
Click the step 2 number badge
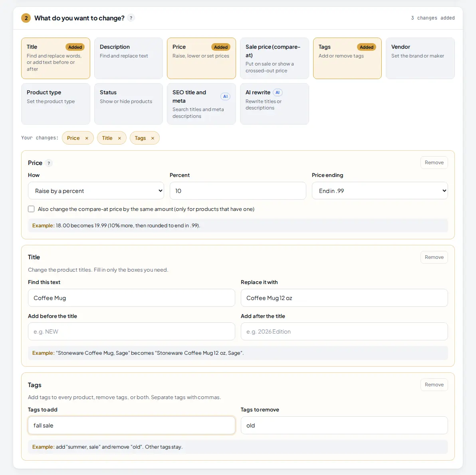pos(26,18)
